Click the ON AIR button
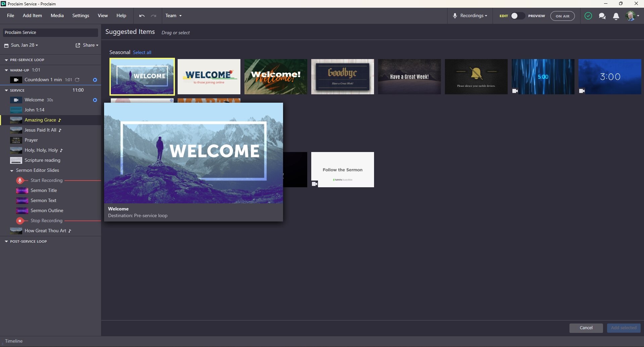 pyautogui.click(x=562, y=16)
